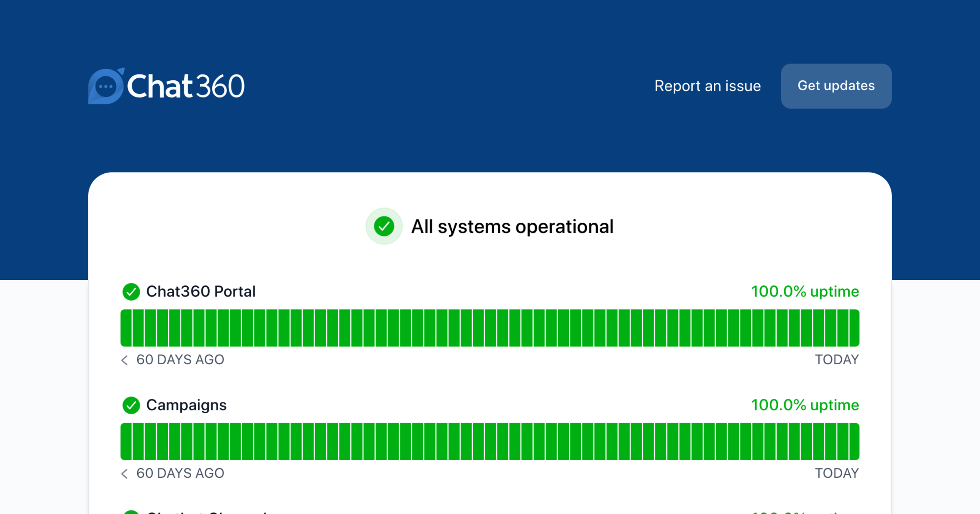980x514 pixels.
Task: Select the Chat360 Portal component name
Action: pos(200,292)
